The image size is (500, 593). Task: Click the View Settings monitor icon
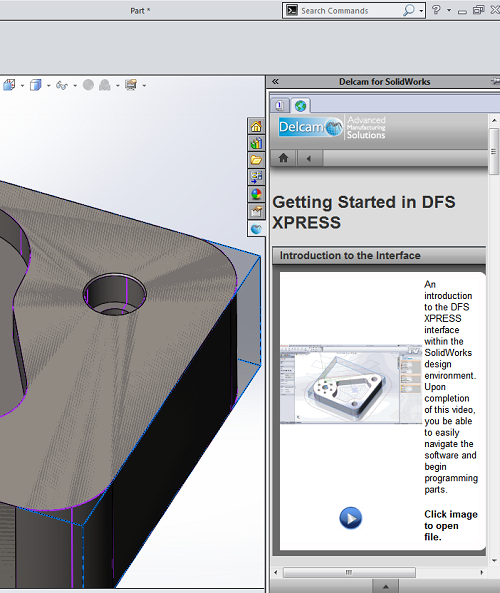click(131, 85)
